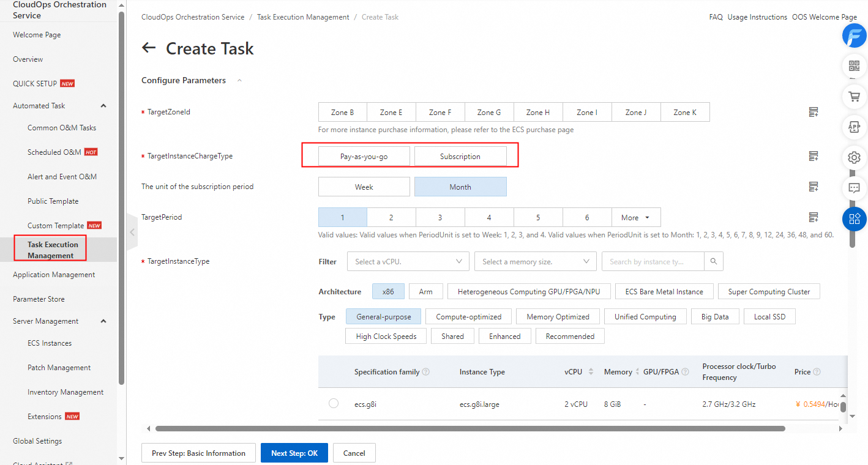
Task: Open the Select a vCPU dropdown
Action: 408,261
